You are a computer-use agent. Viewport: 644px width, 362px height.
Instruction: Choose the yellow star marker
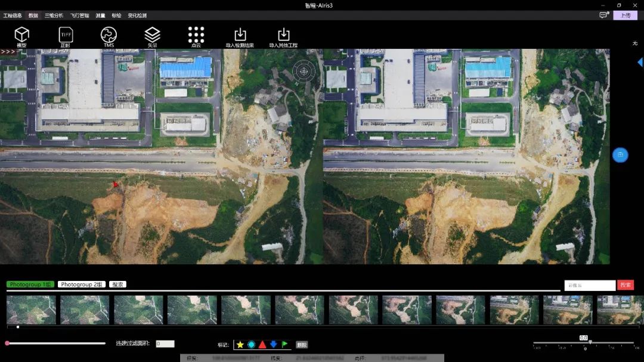tap(240, 345)
